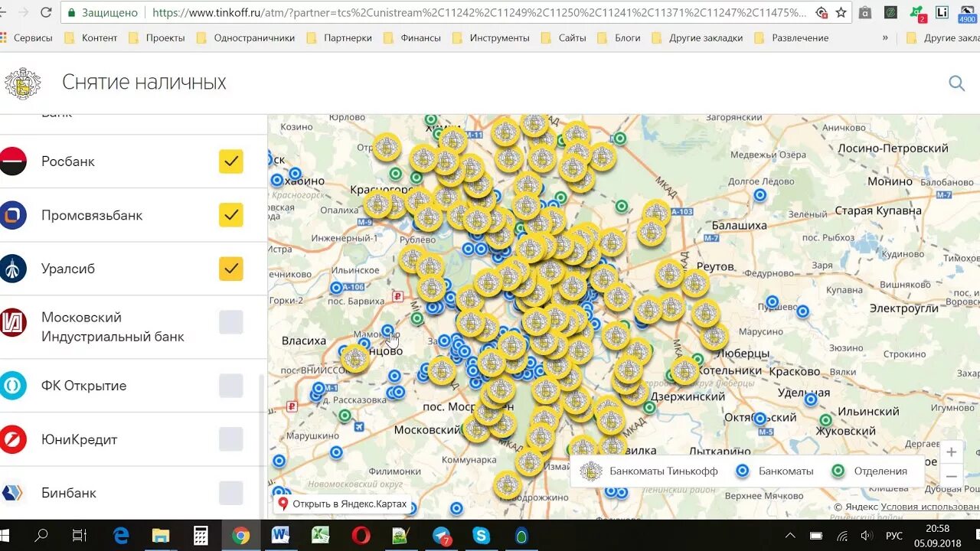This screenshot has width=980, height=551.
Task: Tick the ЮниКредит checkbox
Action: pos(231,439)
